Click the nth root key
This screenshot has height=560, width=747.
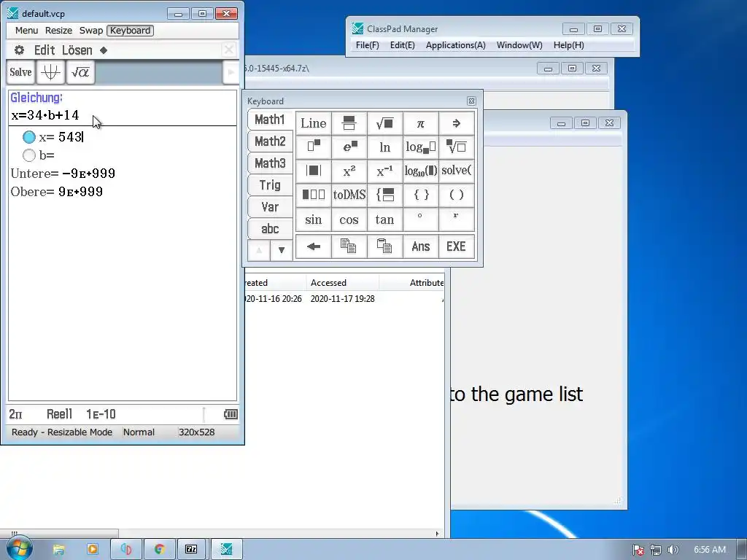pyautogui.click(x=457, y=147)
